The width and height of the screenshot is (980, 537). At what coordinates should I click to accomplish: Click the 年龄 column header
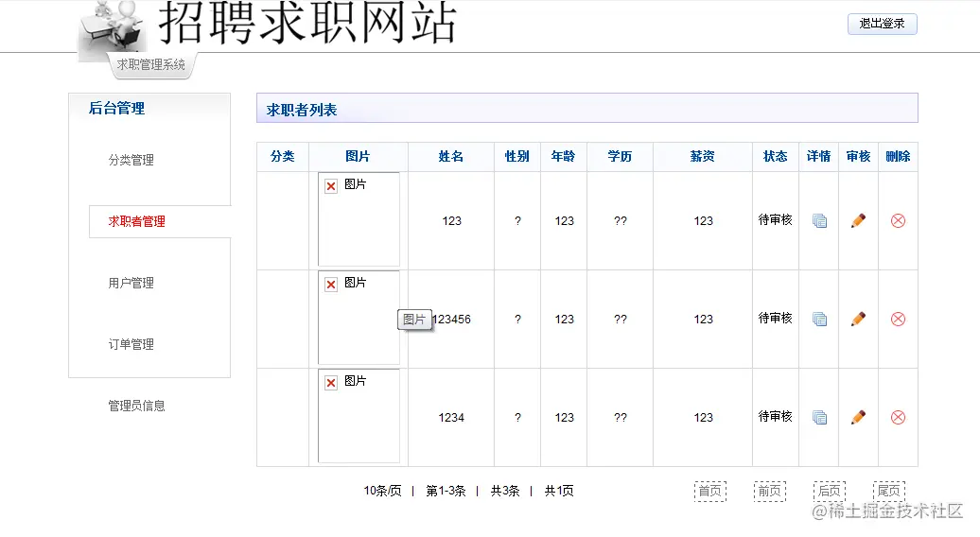(x=564, y=157)
